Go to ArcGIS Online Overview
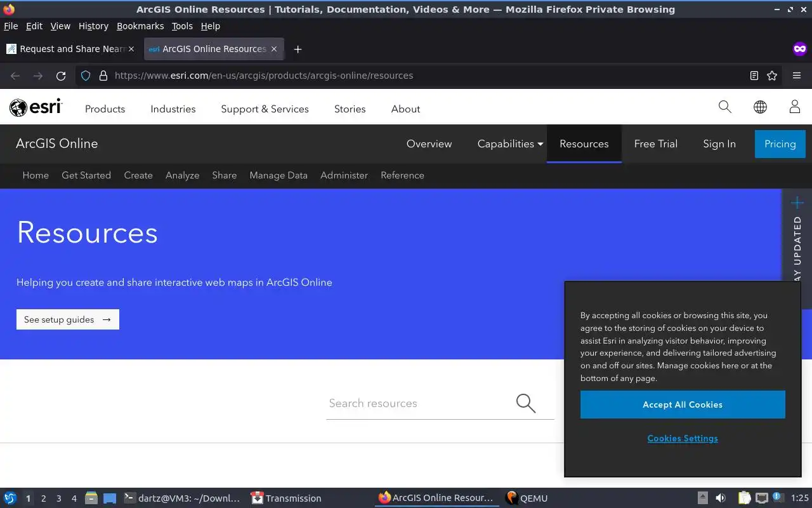Viewport: 812px width, 508px height. click(x=429, y=144)
